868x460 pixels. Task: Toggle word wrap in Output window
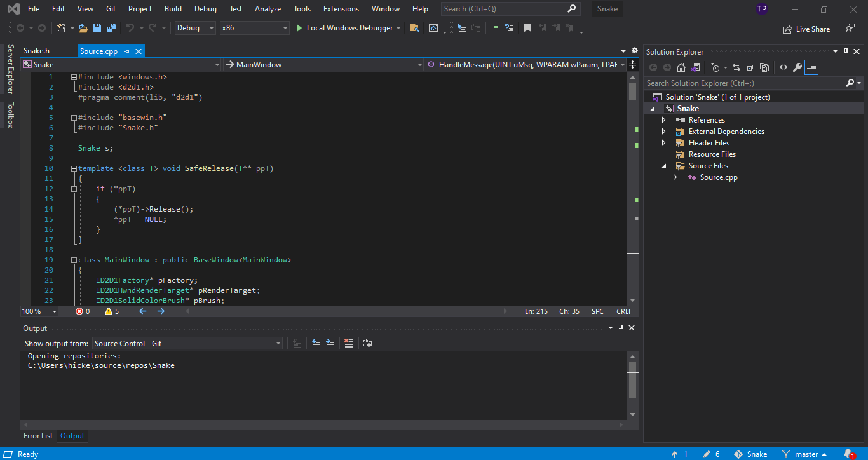368,343
